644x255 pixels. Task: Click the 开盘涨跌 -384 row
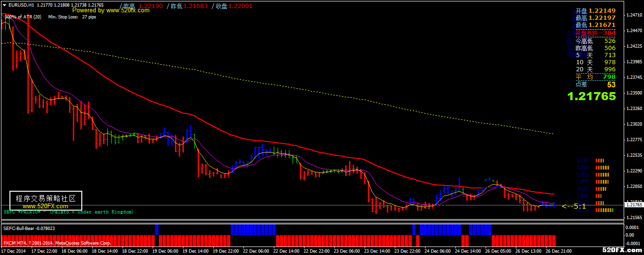596,33
